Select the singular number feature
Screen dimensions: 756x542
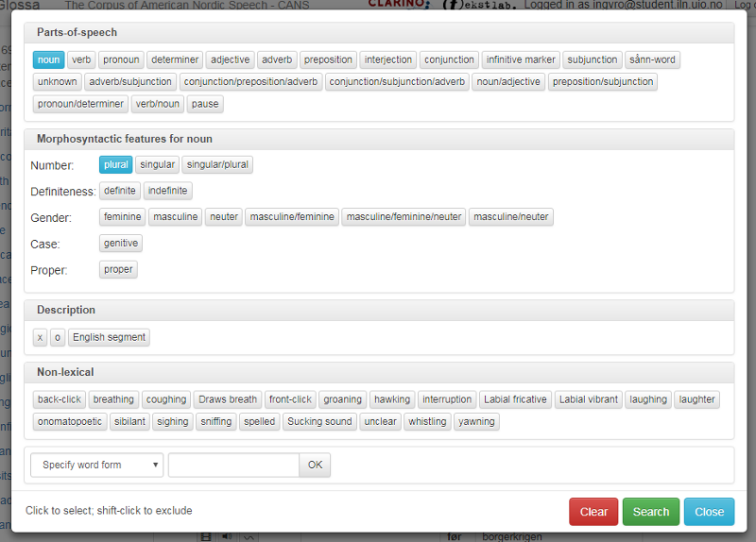[x=157, y=164]
